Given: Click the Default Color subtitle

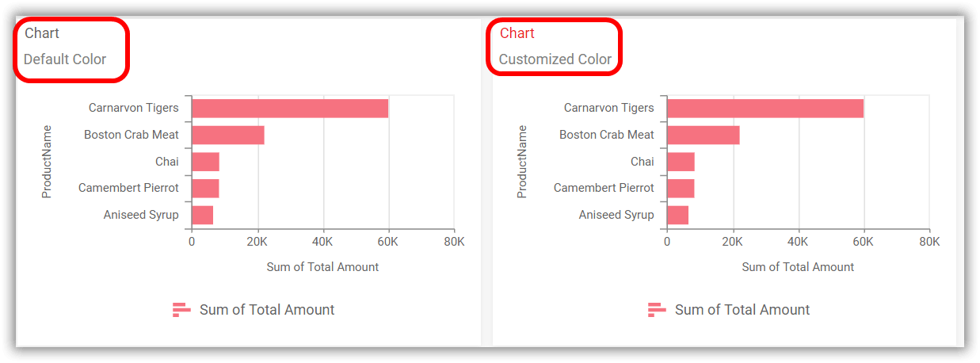Looking at the screenshot, I should [65, 59].
